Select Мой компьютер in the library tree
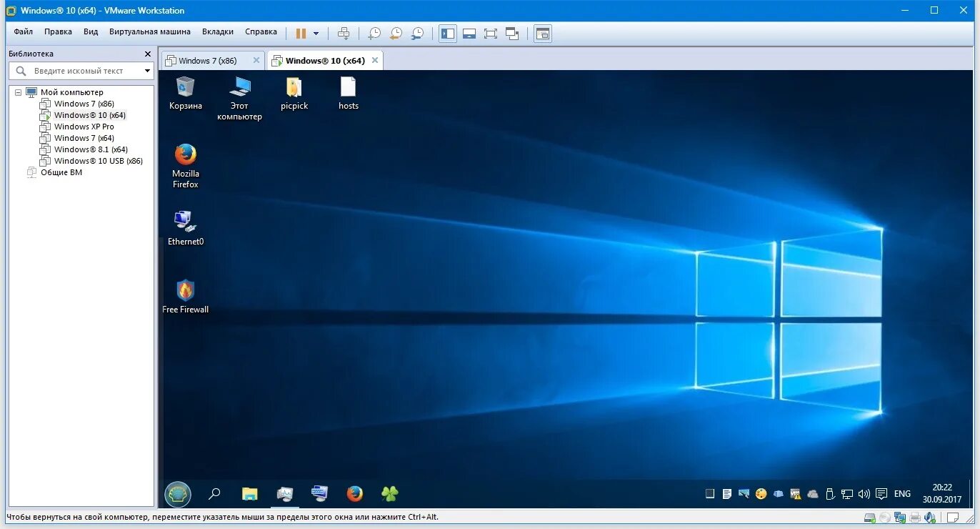Viewport: 980px width, 529px height. 71,92
